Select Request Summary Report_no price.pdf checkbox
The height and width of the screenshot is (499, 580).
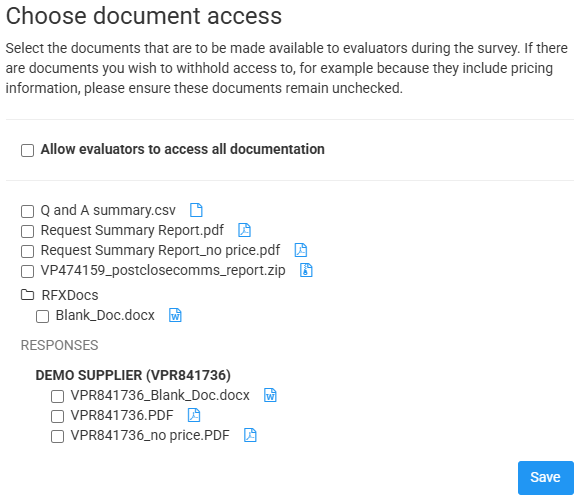[x=27, y=251]
